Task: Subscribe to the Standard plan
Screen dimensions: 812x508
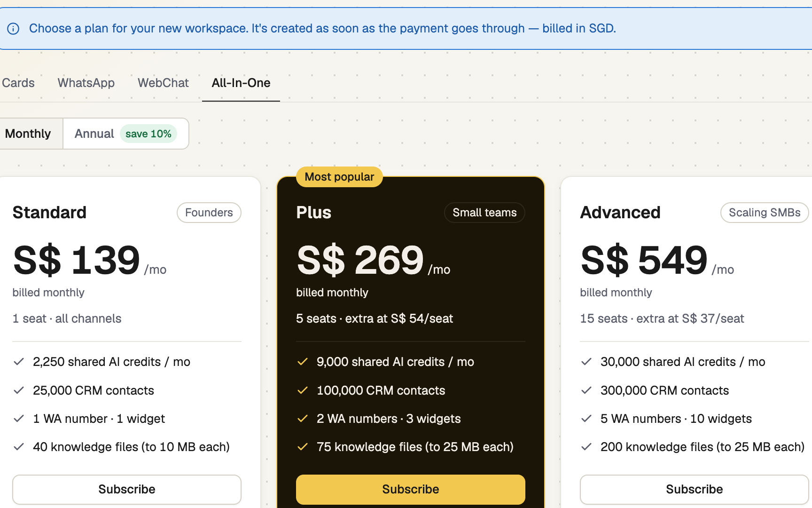Action: pos(127,489)
